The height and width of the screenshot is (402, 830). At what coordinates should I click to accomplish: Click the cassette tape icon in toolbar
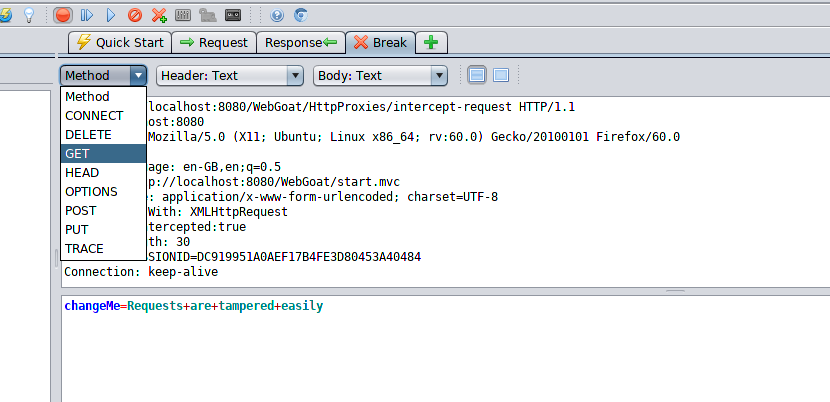tap(233, 15)
